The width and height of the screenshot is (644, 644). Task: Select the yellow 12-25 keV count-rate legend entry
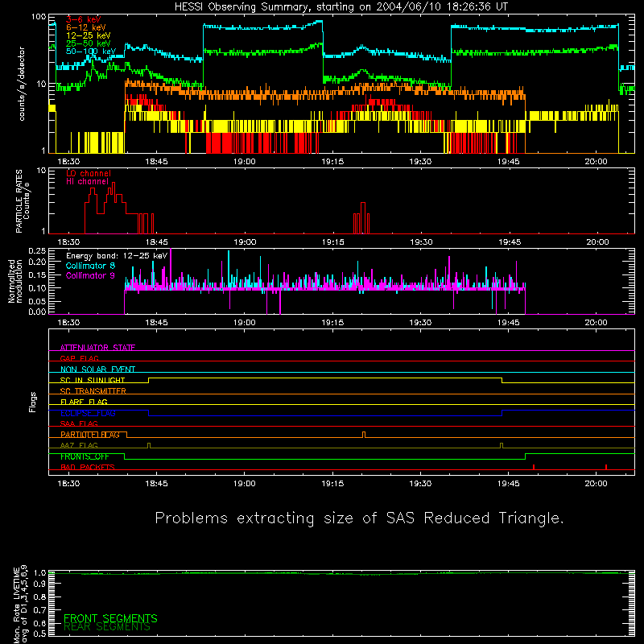tap(88, 35)
